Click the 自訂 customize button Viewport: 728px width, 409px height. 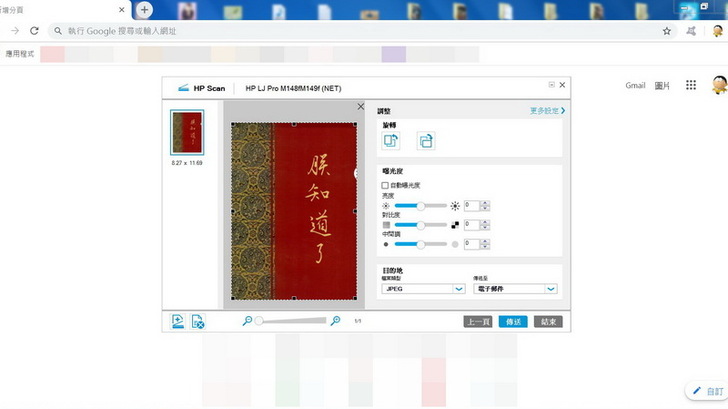pos(709,391)
